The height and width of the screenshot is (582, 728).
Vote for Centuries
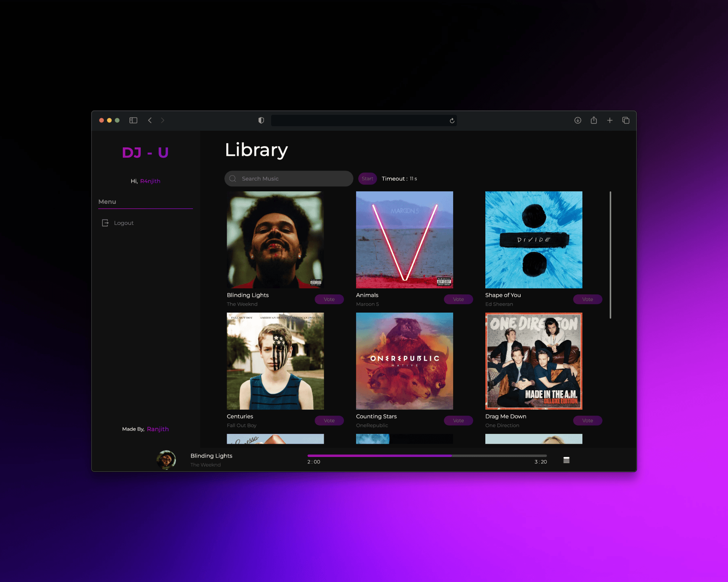pyautogui.click(x=329, y=421)
